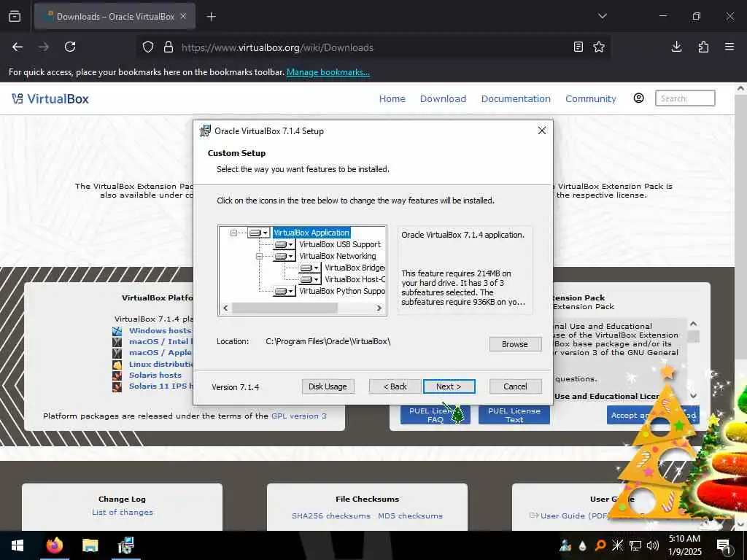Open Firefox View icon at tab bar left

click(15, 16)
